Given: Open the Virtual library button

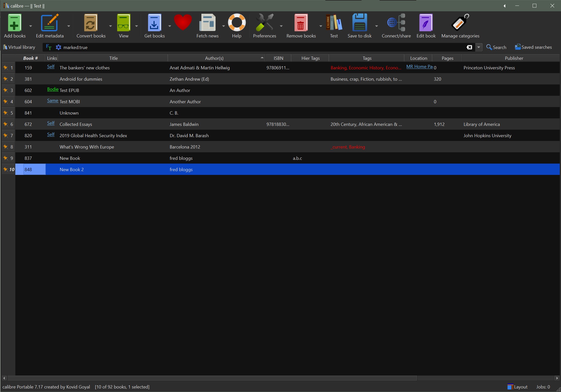Looking at the screenshot, I should (x=19, y=47).
